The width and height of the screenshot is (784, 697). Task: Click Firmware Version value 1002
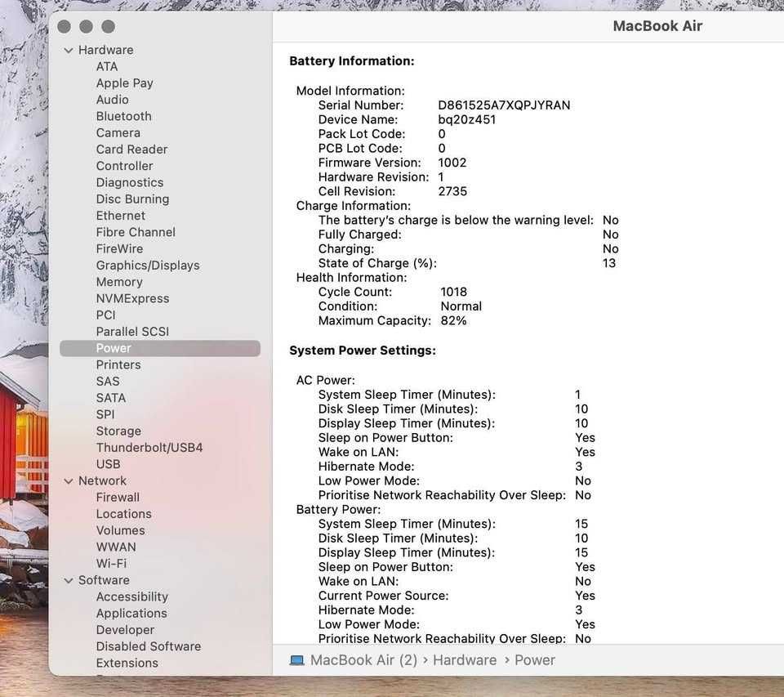pos(452,163)
